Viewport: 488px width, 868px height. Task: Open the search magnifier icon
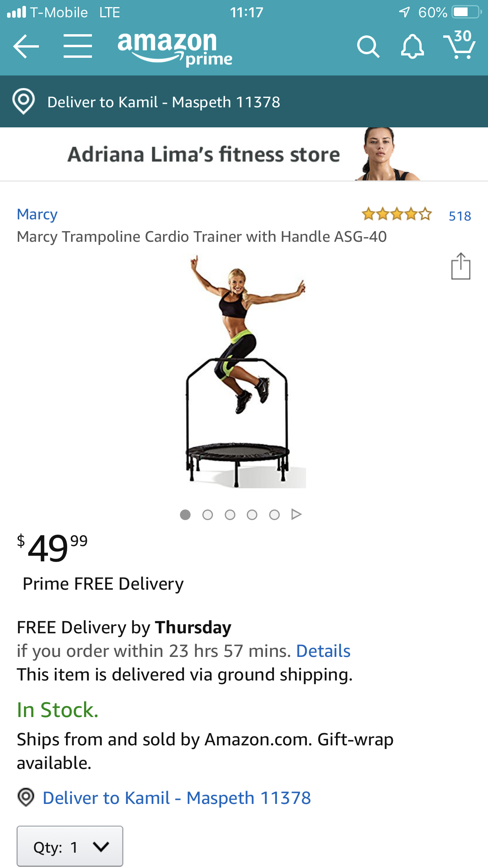[x=368, y=47]
